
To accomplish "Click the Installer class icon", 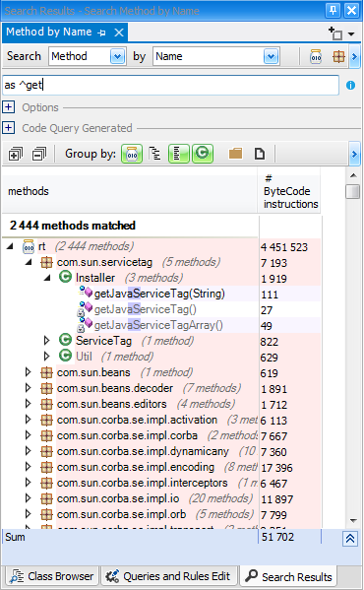I will point(65,278).
